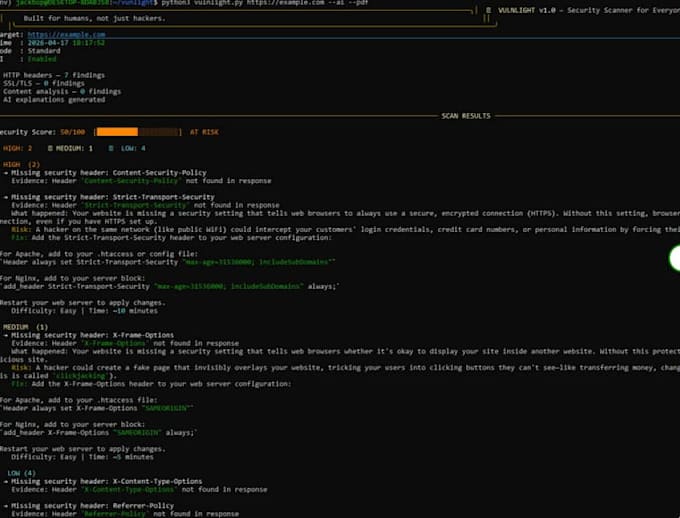
Task: Click "Fix: Add the Strict-Transport-Security header" line
Action: click(x=172, y=238)
